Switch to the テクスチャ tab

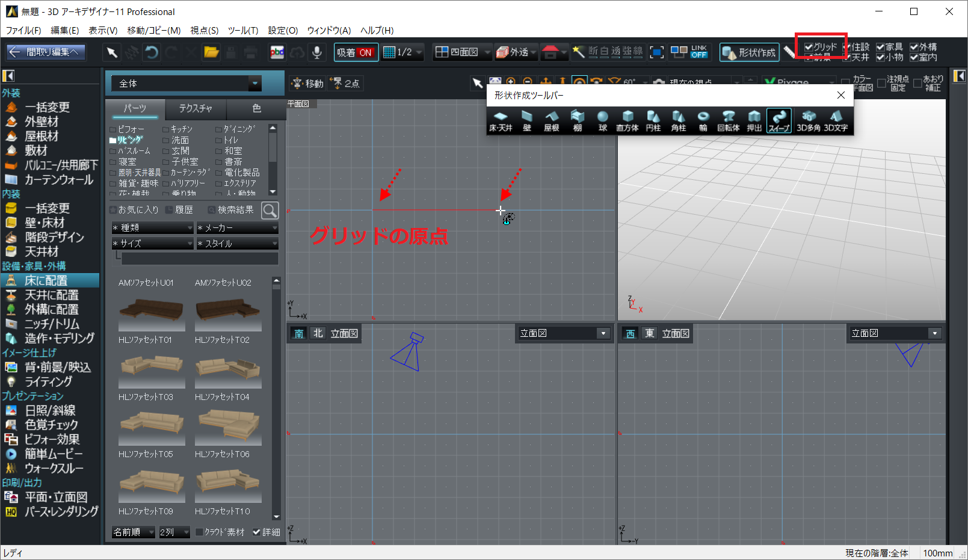coord(196,108)
